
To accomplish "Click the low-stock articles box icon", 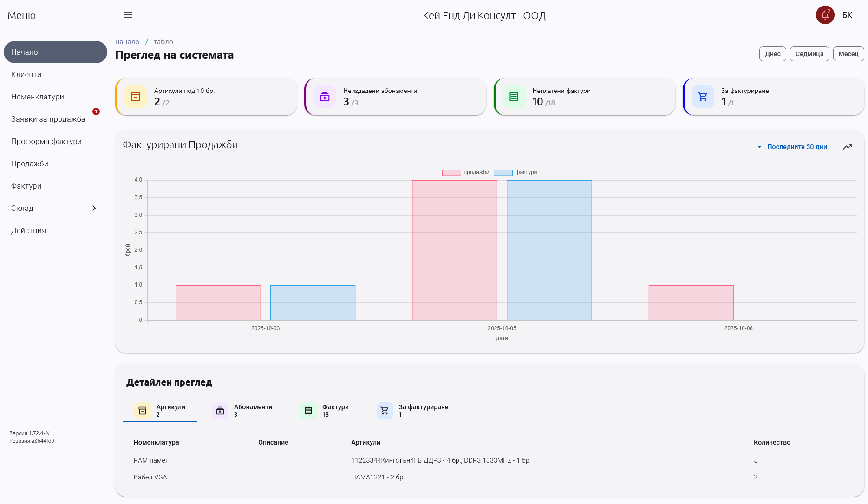I will (136, 96).
